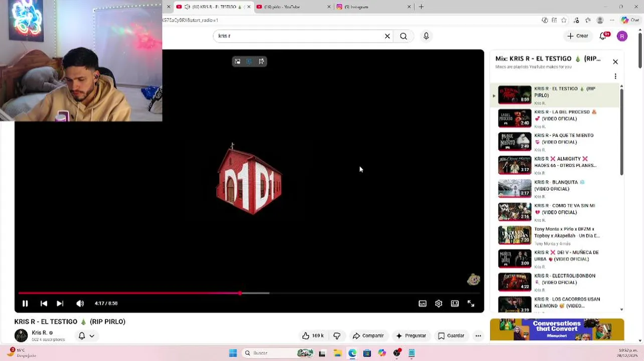
Task: Play 'KRIS R - PA QUE TE MIENTO' from the mix
Action: (556, 142)
